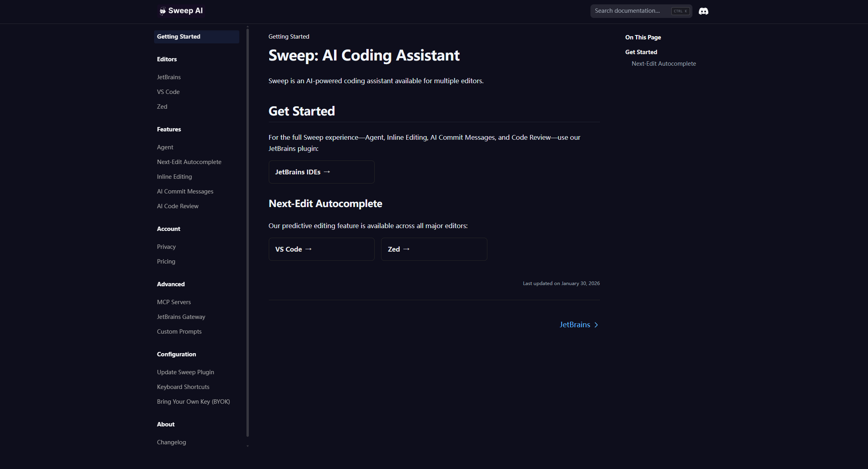The height and width of the screenshot is (469, 868).
Task: Jump to Get Started in On This Page
Action: (x=641, y=52)
